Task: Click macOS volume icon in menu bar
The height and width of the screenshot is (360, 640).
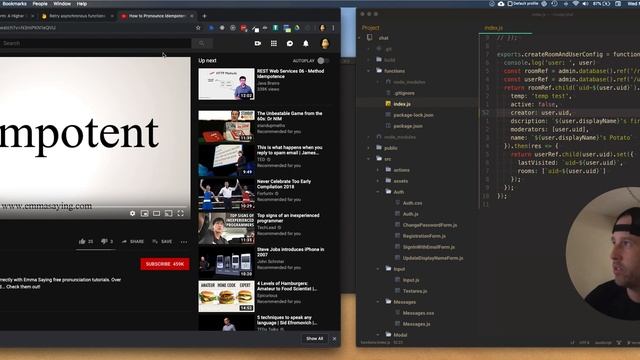Action: point(586,4)
